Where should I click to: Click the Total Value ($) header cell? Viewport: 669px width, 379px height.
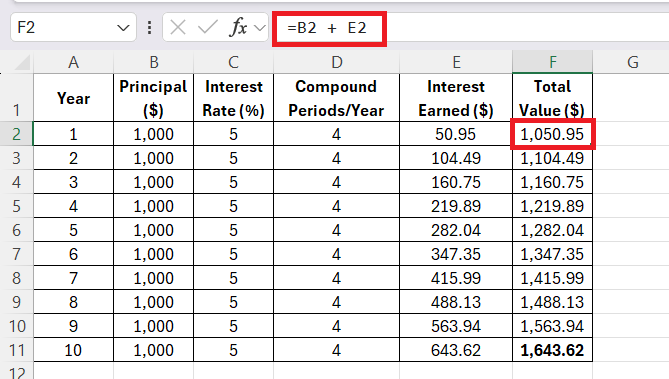tap(553, 98)
